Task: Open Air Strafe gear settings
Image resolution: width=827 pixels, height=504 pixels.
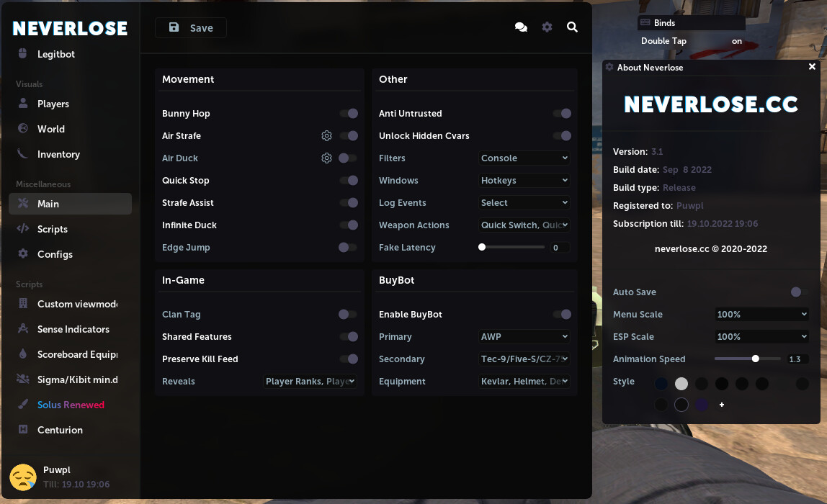Action: pos(326,136)
